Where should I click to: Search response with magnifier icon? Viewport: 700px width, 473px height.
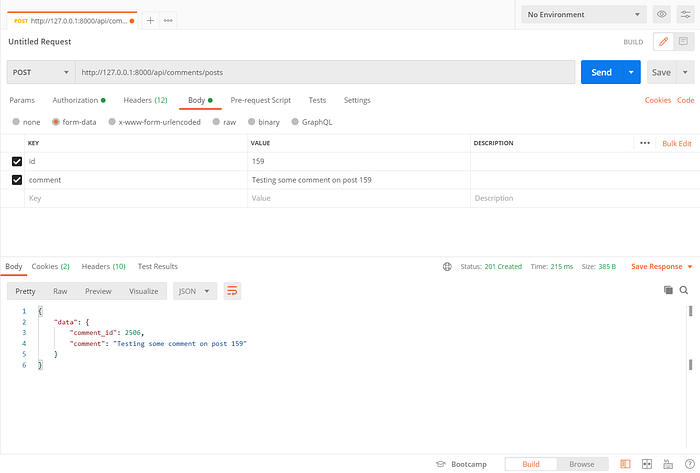tap(683, 290)
